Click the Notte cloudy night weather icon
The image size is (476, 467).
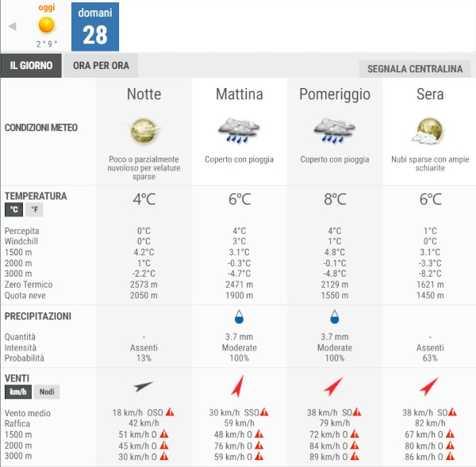[x=144, y=131]
